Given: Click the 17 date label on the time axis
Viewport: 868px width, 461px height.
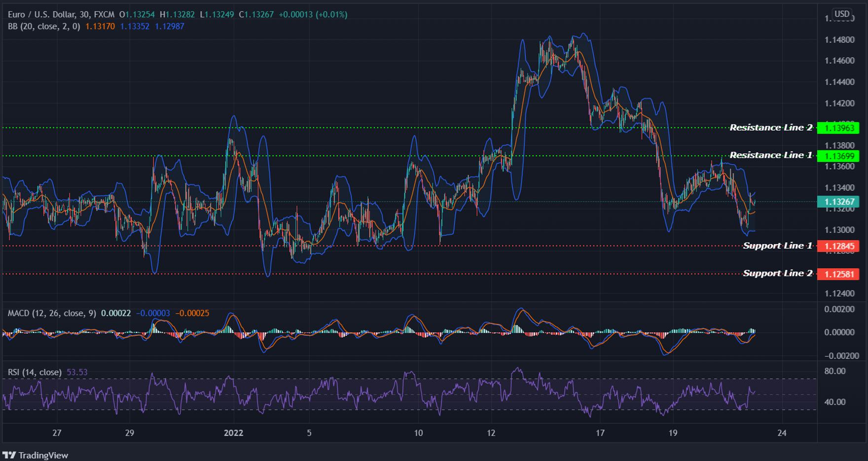Looking at the screenshot, I should point(600,433).
